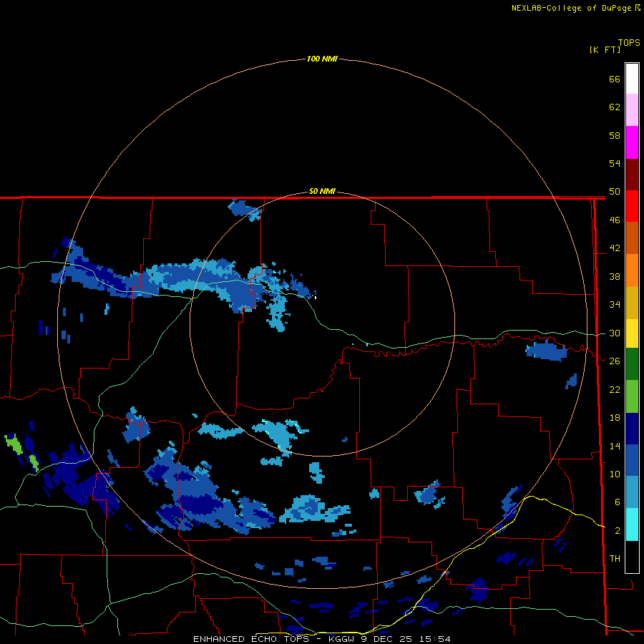Click the light blue 6 kft legend swatch
644x644 pixels.
pyautogui.click(x=632, y=492)
